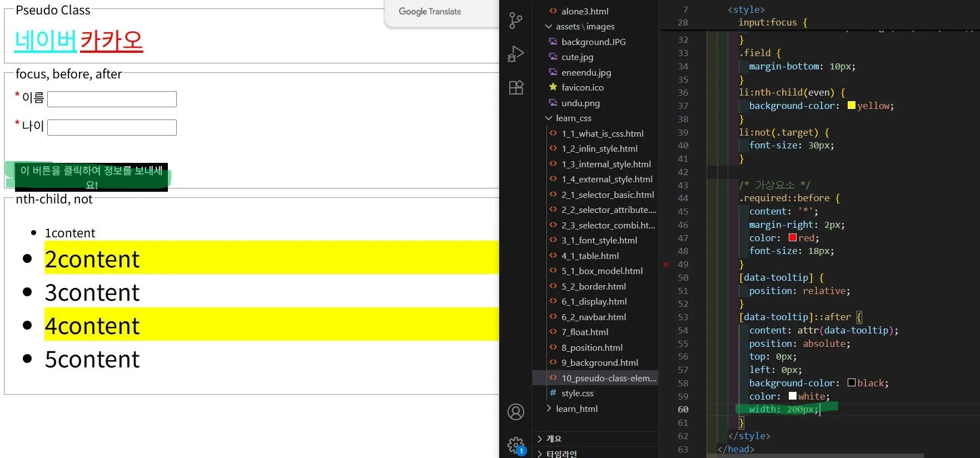The image size is (980, 458).
Task: Click the 5content list item
Action: [92, 359]
